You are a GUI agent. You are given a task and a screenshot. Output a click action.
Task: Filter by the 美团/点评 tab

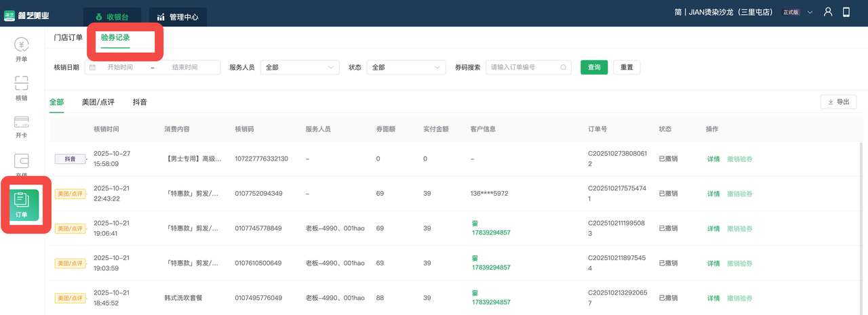(98, 102)
